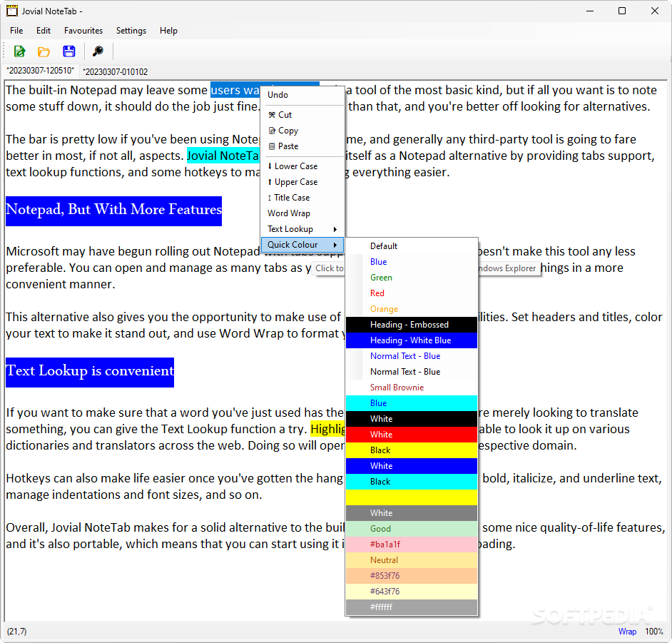Open the Settings menu

(131, 31)
